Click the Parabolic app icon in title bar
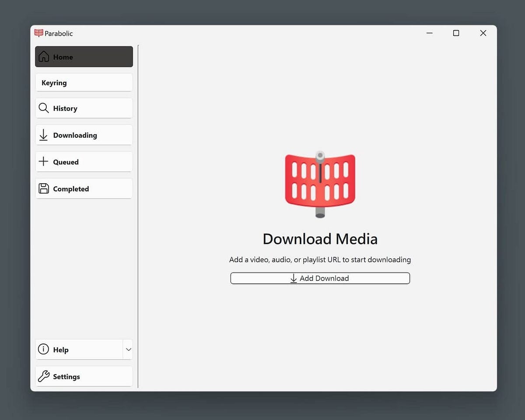 [x=39, y=33]
